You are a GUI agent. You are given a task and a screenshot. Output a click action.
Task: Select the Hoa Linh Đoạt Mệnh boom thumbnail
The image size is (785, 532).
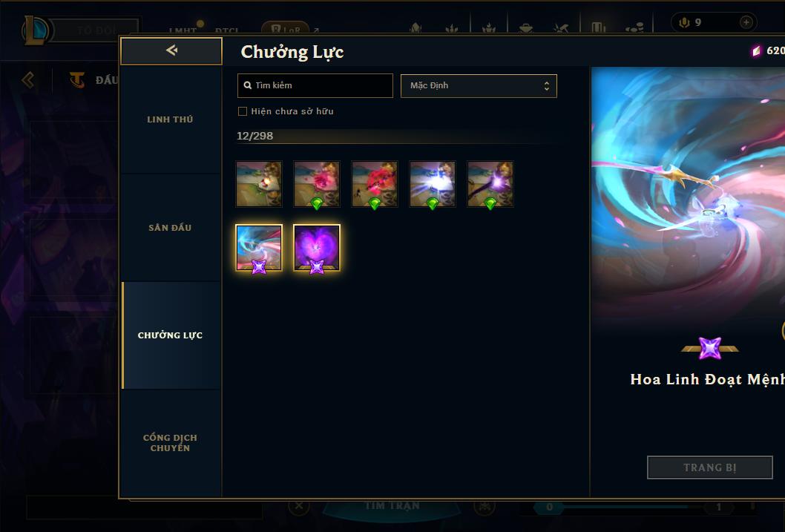coord(259,248)
